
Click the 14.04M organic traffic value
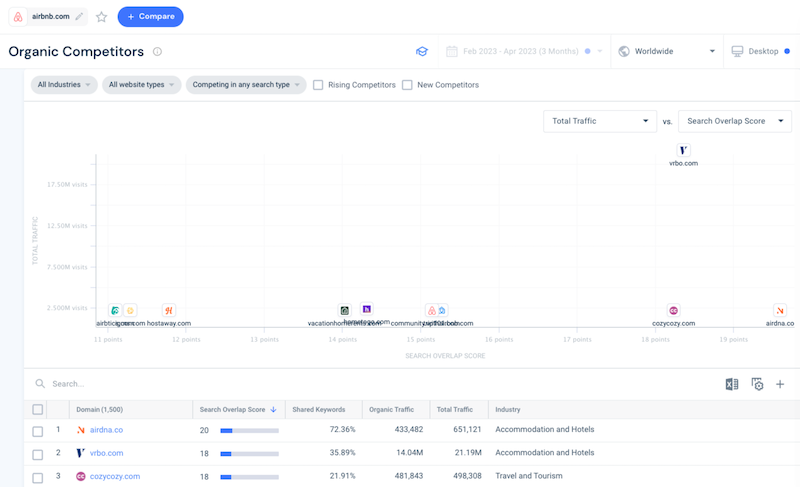tap(410, 452)
